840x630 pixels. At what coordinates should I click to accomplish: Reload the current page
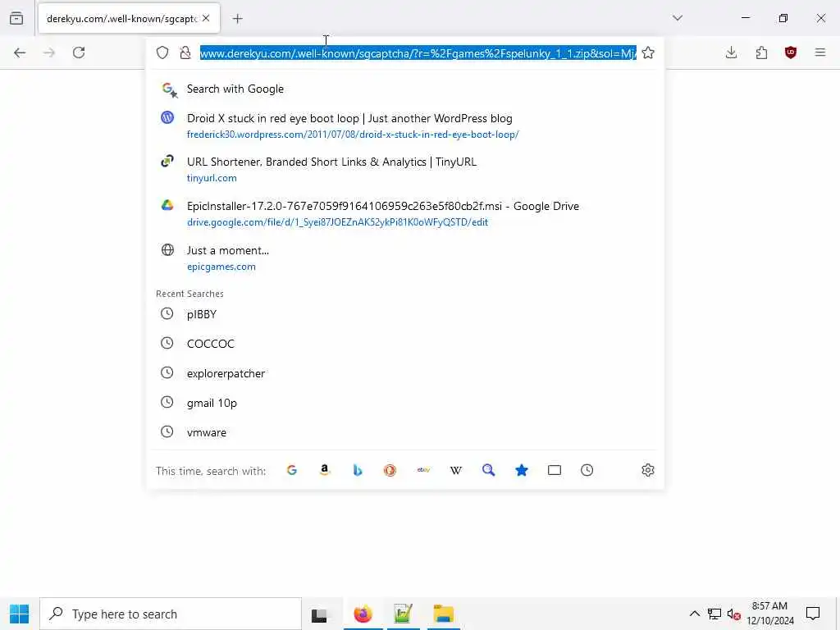79,52
